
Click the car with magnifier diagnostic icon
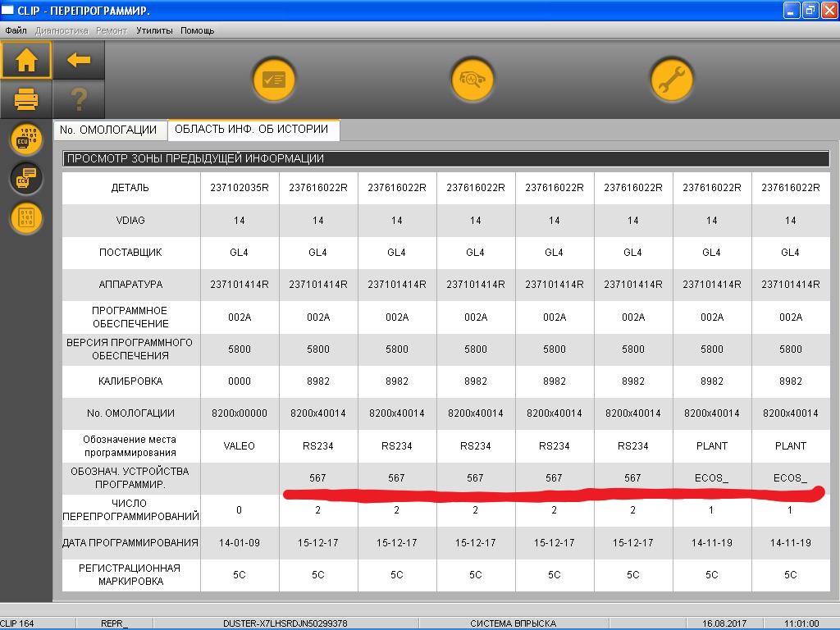tap(472, 80)
